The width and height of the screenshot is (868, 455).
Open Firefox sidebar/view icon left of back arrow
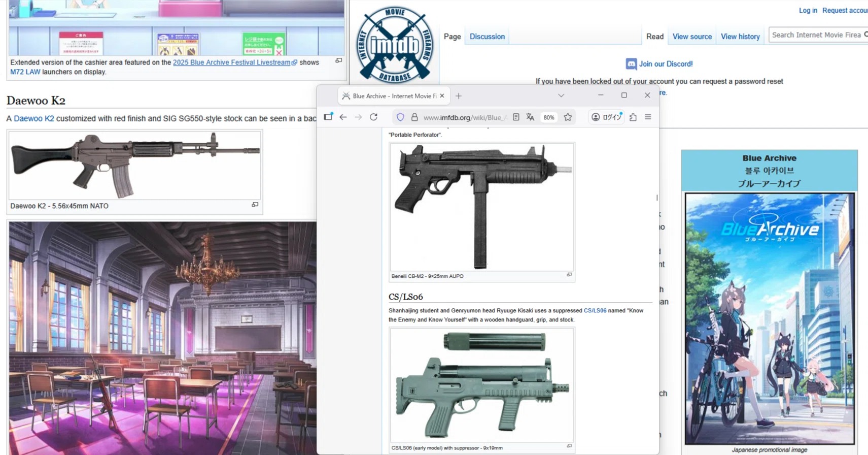(x=328, y=117)
